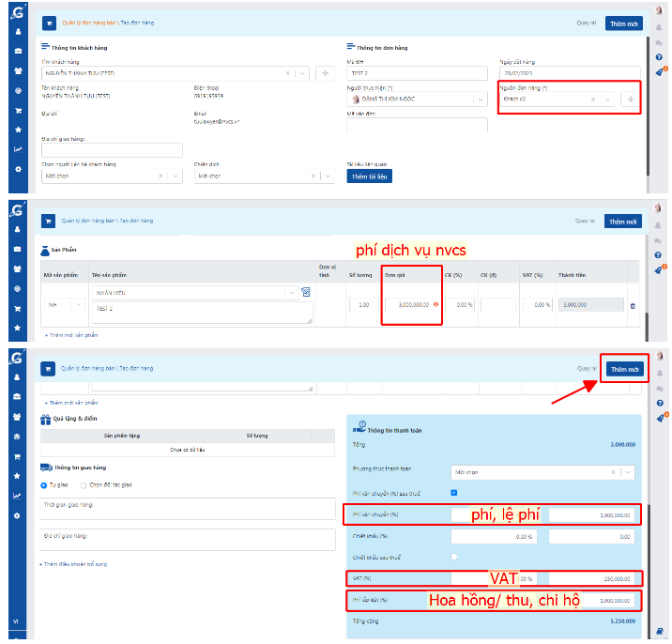
Task: Select Tự giao delivery option
Action: 43,485
